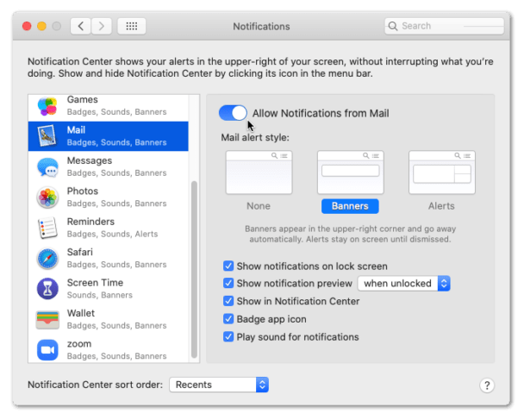This screenshot has height=420, width=524.
Task: Click the highlighted Banners label button
Action: tap(350, 206)
